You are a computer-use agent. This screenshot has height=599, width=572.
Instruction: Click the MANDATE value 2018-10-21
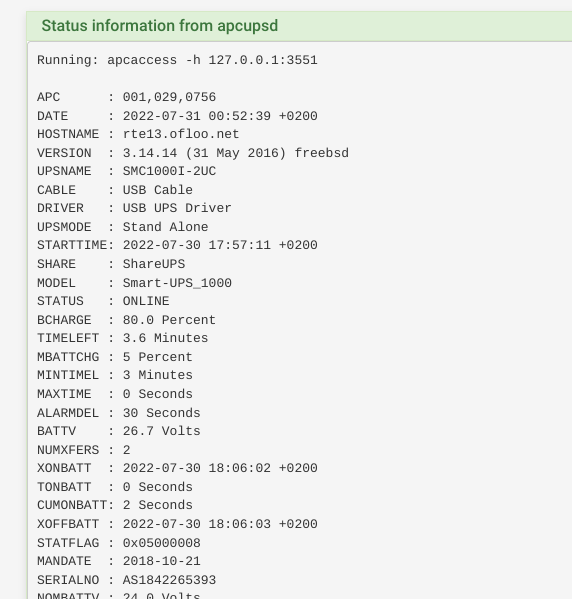tap(162, 561)
